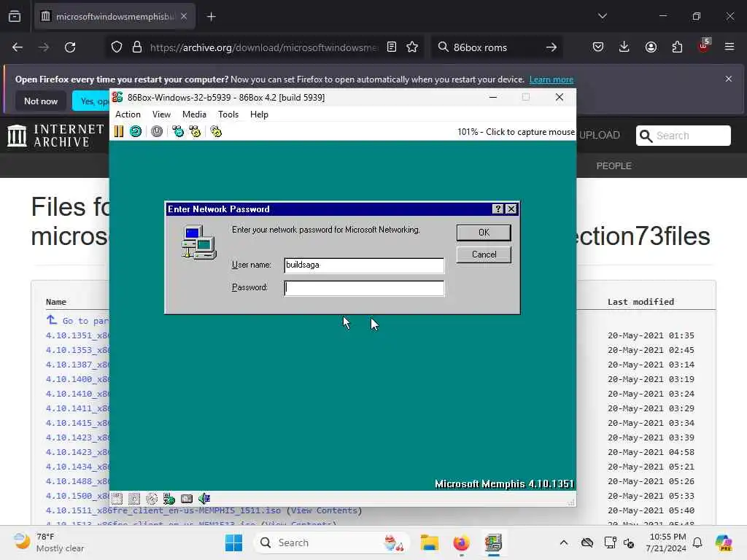This screenshot has height=560, width=747.
Task: Click Firefox URL address bar
Action: [263, 47]
